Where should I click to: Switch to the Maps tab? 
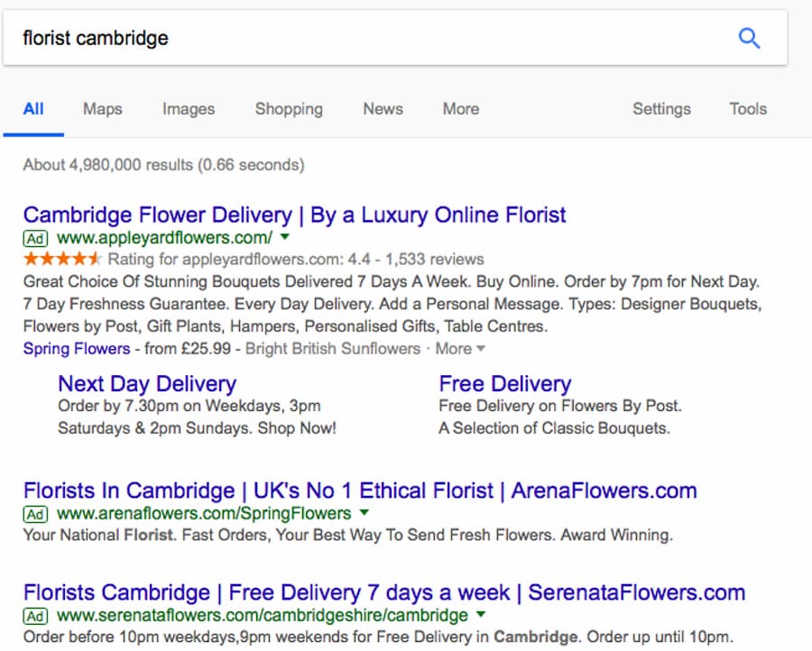(103, 109)
